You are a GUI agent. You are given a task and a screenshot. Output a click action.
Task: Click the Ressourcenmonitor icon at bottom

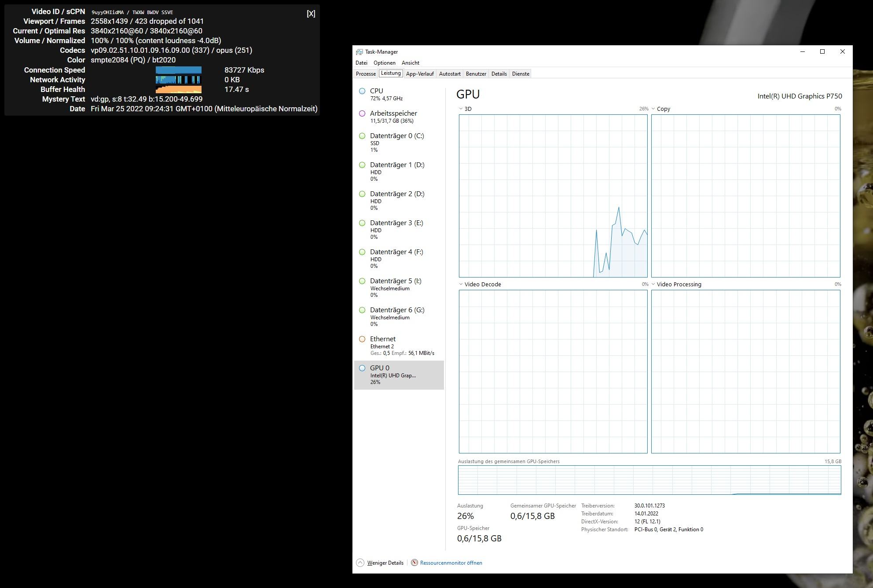[414, 562]
